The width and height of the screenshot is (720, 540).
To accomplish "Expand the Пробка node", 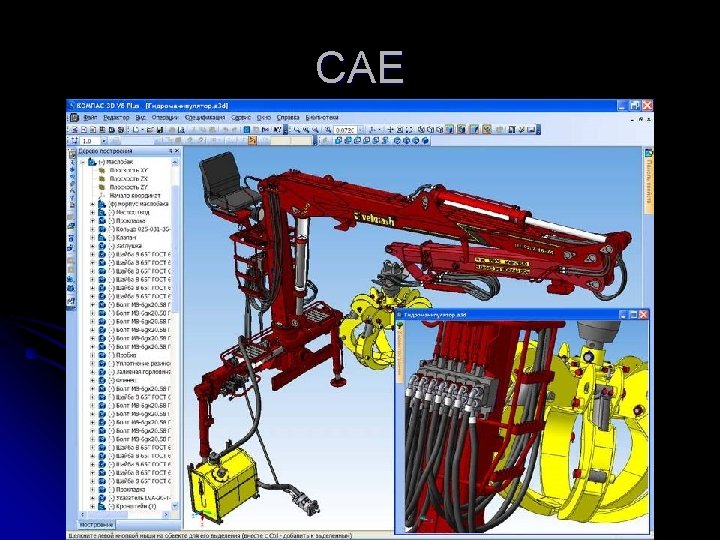I will coord(93,355).
